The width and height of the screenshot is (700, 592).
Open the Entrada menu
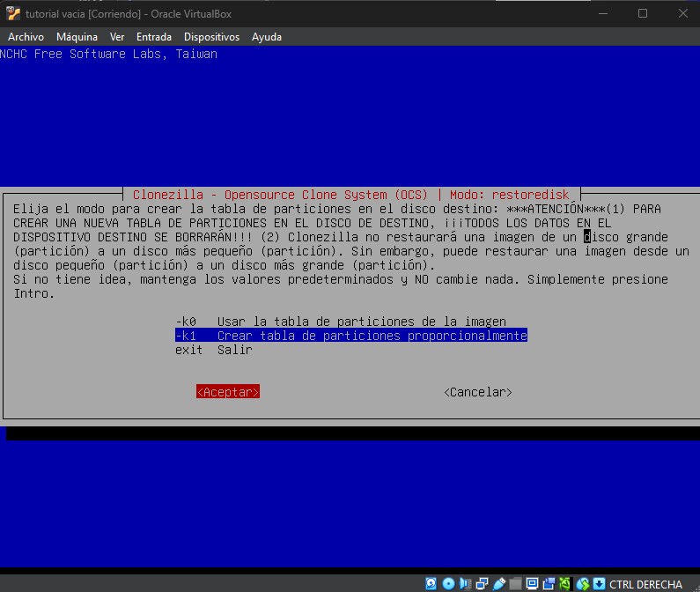coord(154,37)
